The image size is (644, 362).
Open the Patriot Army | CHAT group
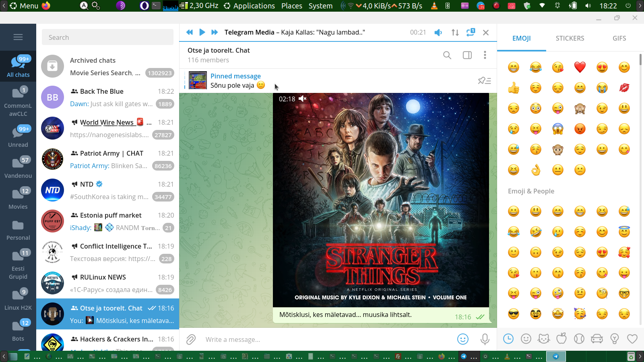pos(107,159)
